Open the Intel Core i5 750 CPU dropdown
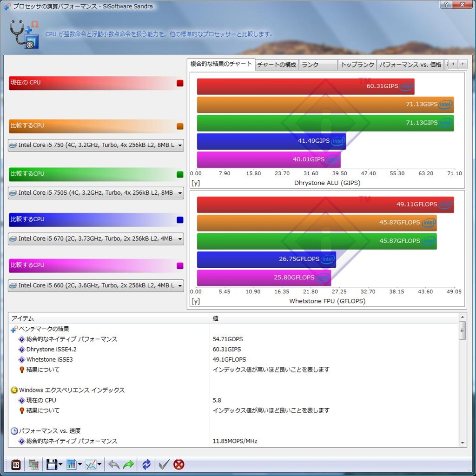Viewport: 476px width, 476px height. (x=96, y=145)
